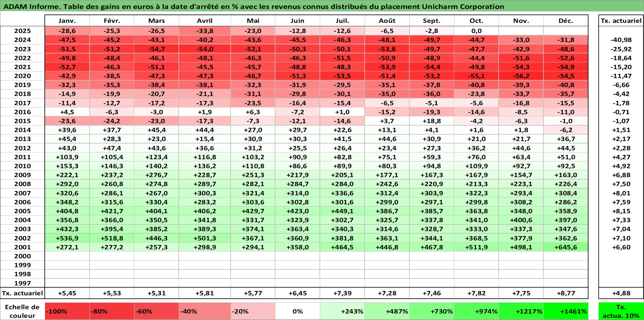Select the -40,98 actuarial rate for 2024
This screenshot has width=644, height=320.
(x=621, y=40)
